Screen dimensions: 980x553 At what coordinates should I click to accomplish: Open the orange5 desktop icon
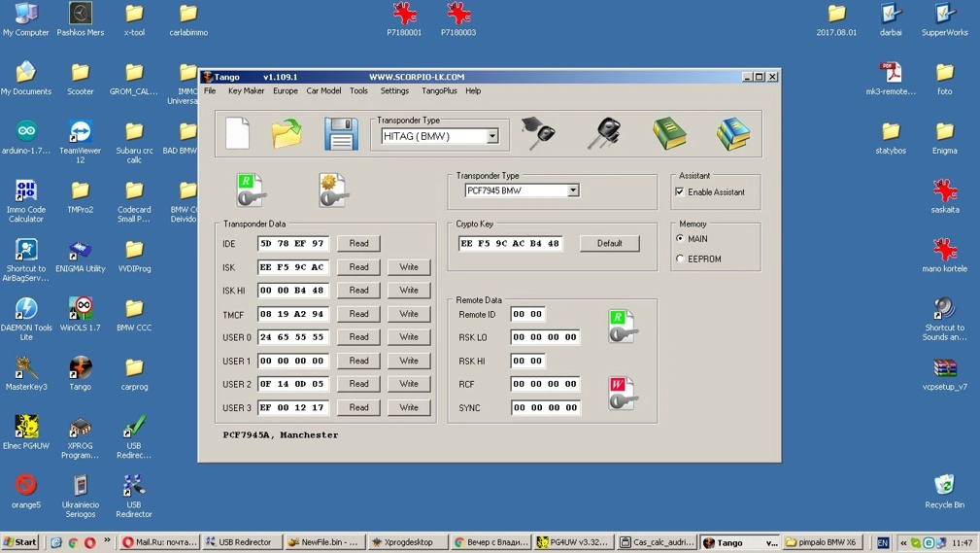26,491
